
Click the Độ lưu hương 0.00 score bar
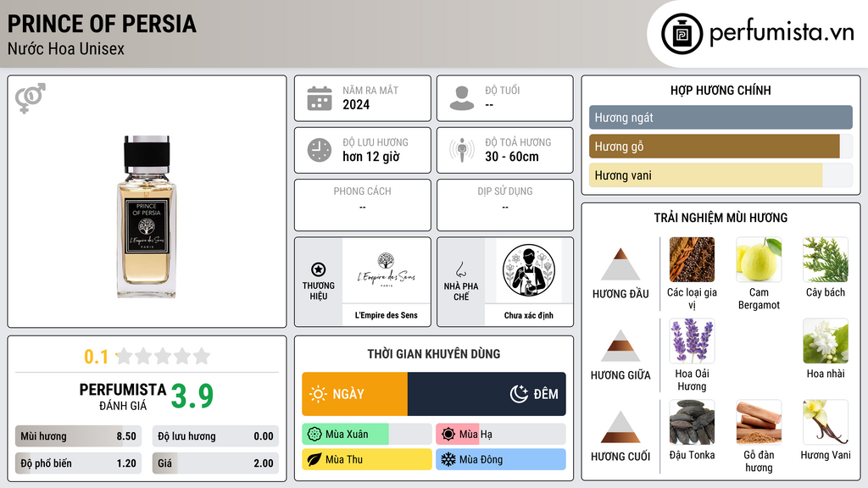coord(215,436)
